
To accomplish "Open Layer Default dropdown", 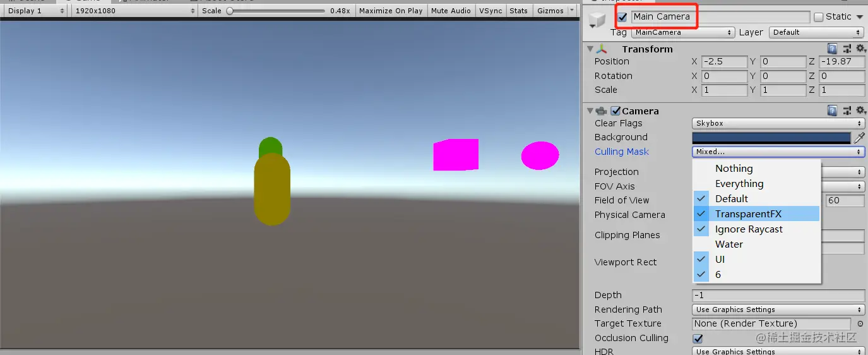I will (816, 32).
